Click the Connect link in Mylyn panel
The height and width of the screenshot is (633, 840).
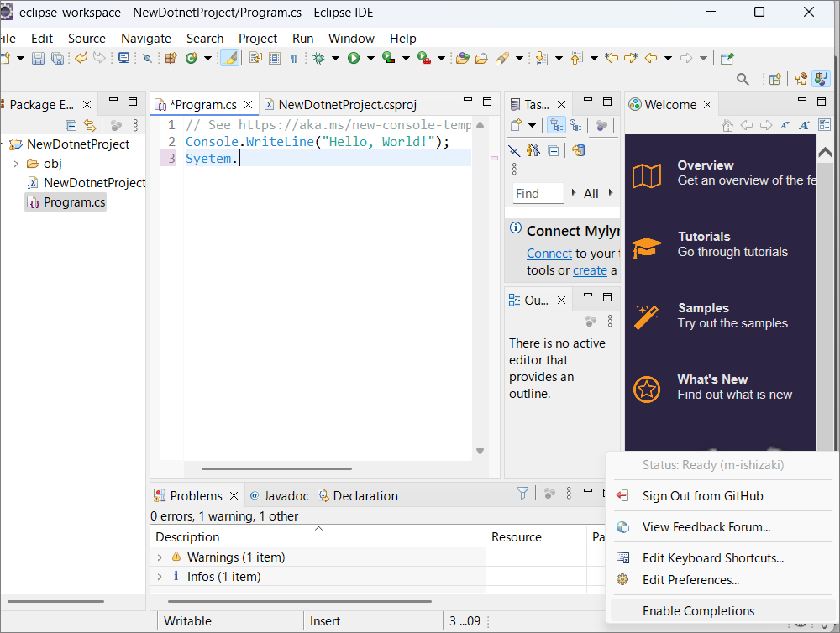coord(549,254)
